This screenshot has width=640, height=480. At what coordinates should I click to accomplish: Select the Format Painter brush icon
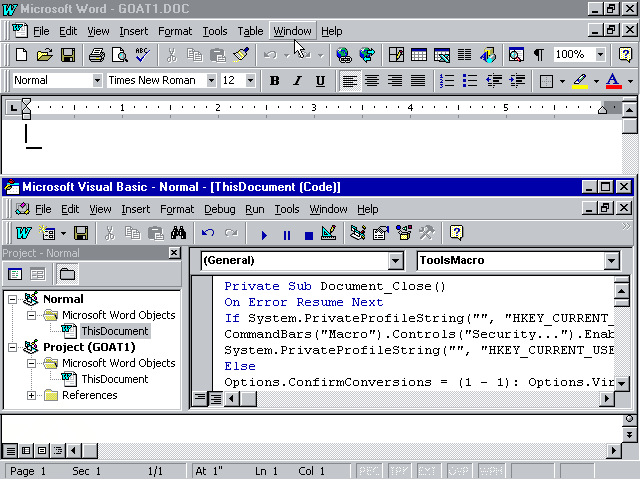241,54
